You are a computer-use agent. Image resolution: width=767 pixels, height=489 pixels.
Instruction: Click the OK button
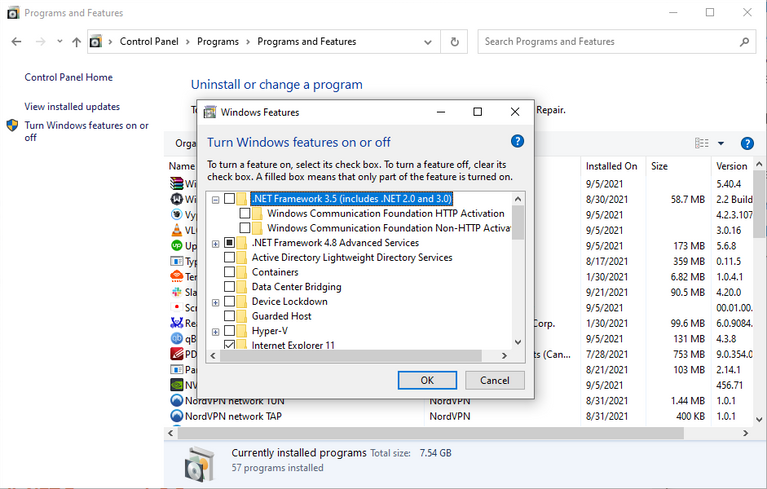click(427, 380)
